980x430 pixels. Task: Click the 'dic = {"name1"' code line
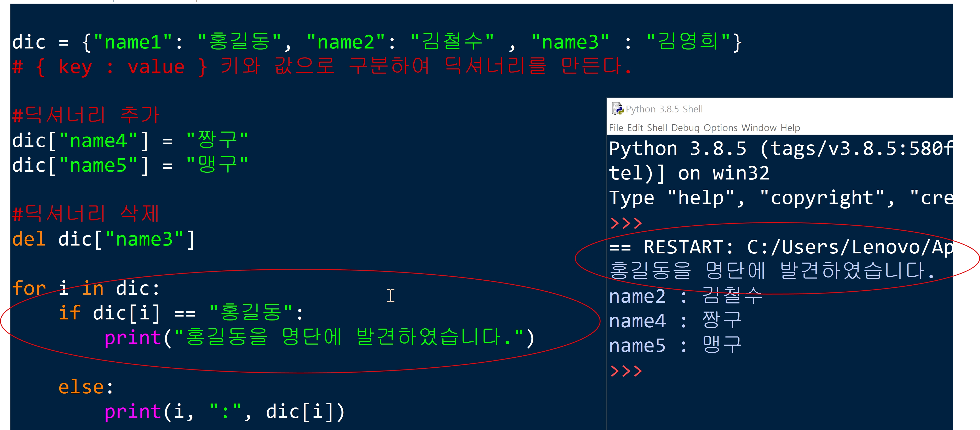tap(377, 42)
